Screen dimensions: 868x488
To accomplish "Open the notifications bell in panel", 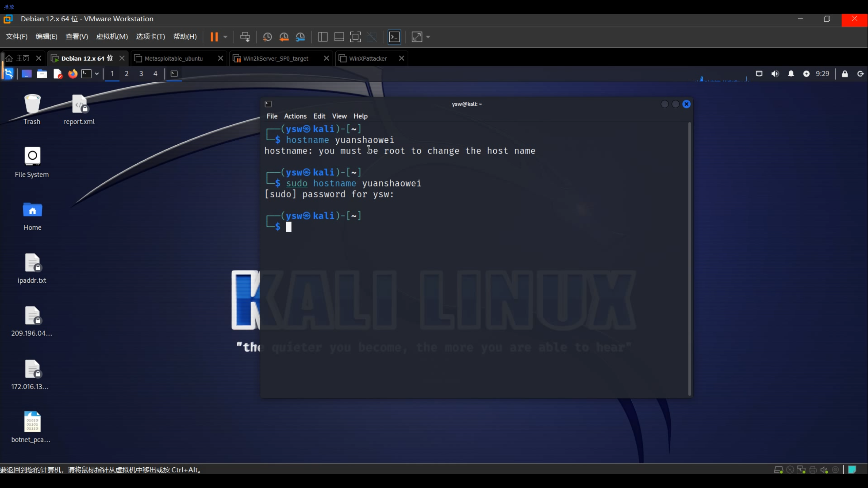I will pos(791,74).
